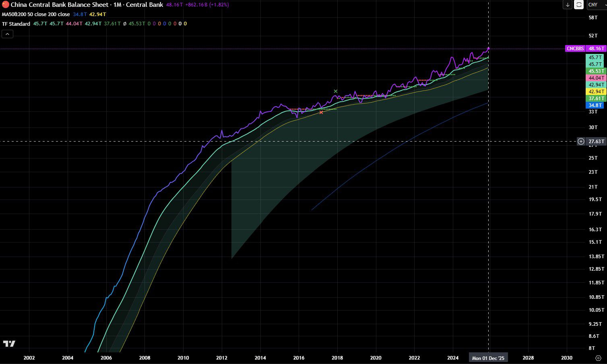607x364 pixels.
Task: Click the TradingView logo in bottom-left corner
Action: (9, 343)
